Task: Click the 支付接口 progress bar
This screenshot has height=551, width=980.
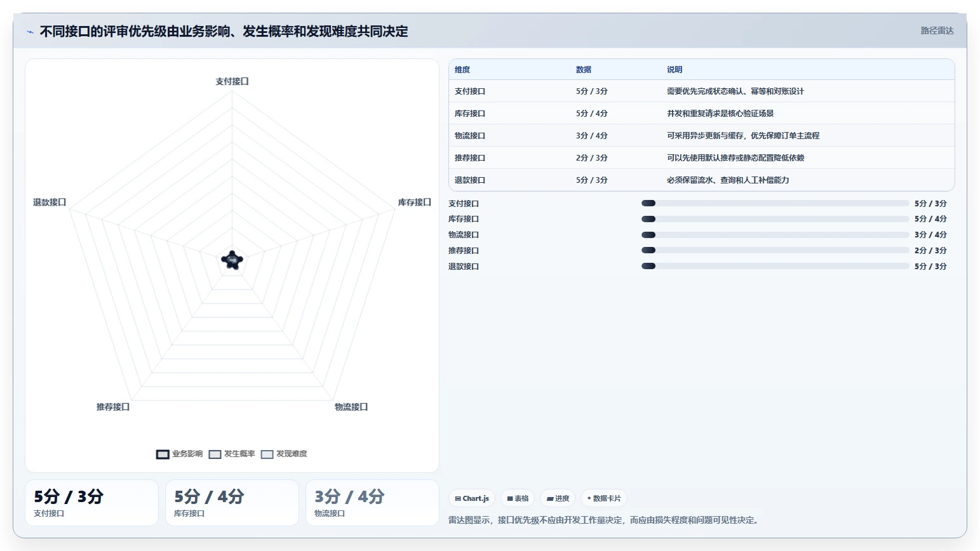Action: pyautogui.click(x=775, y=203)
